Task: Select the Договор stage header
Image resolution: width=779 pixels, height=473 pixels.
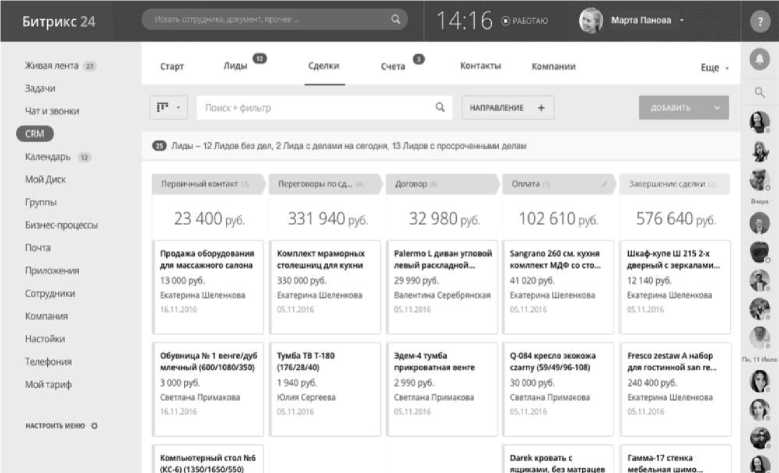Action: tap(442, 184)
